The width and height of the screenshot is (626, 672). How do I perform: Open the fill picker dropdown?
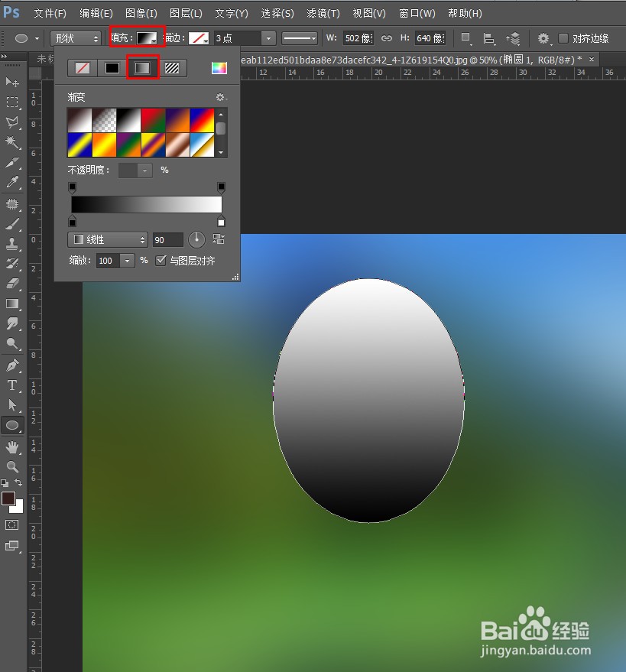pos(147,38)
